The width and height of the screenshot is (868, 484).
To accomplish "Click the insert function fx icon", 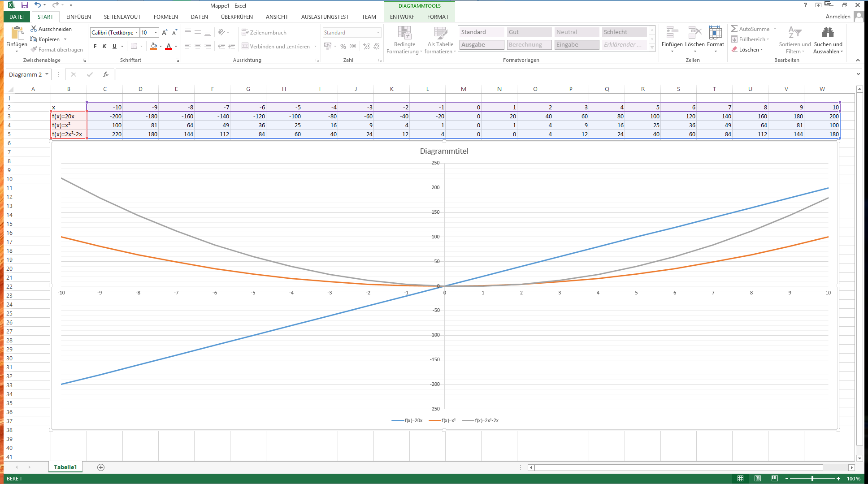I will point(106,74).
